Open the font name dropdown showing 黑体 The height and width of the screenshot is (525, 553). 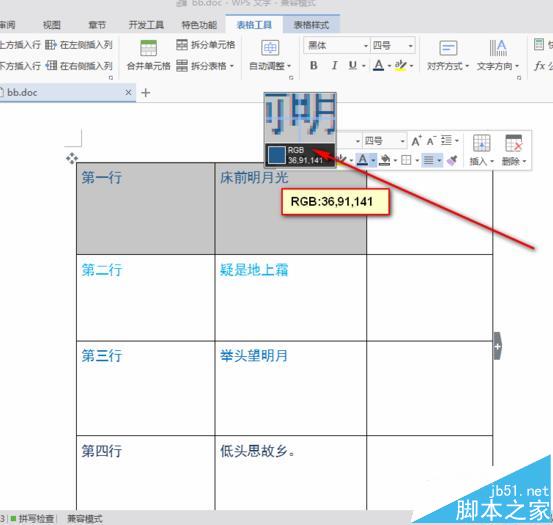click(338, 45)
